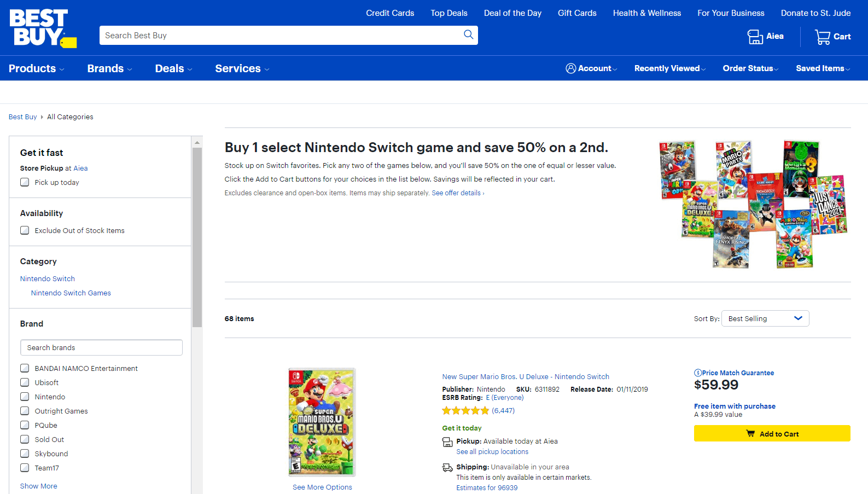Click the store pickup icon
The height and width of the screenshot is (494, 868).
coord(447,442)
